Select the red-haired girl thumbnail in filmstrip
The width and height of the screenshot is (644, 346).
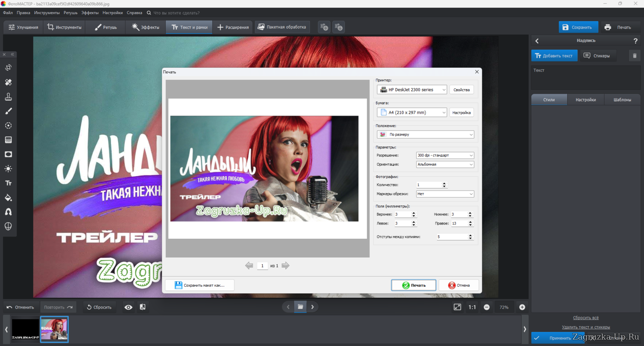[54, 329]
